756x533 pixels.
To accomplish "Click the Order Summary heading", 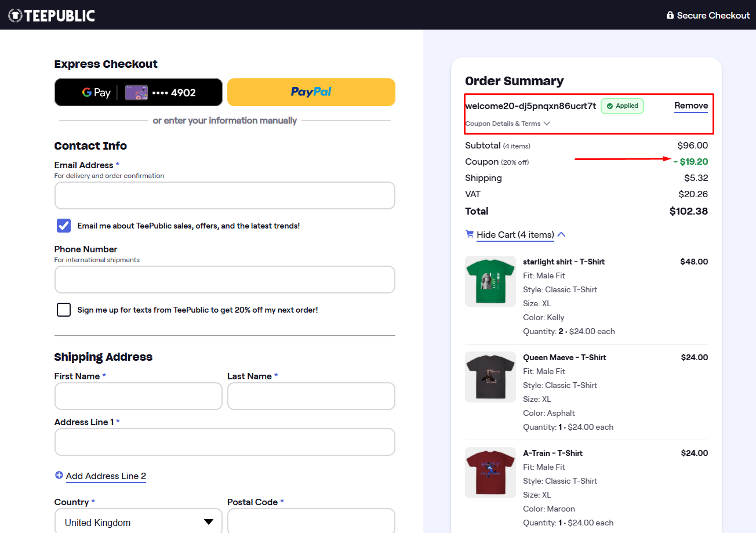I will click(514, 81).
